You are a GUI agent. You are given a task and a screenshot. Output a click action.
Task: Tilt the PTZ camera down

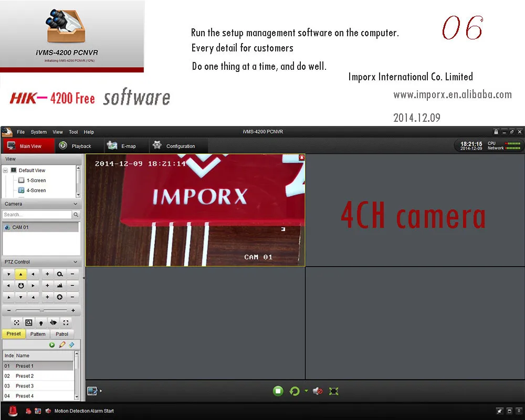click(21, 297)
